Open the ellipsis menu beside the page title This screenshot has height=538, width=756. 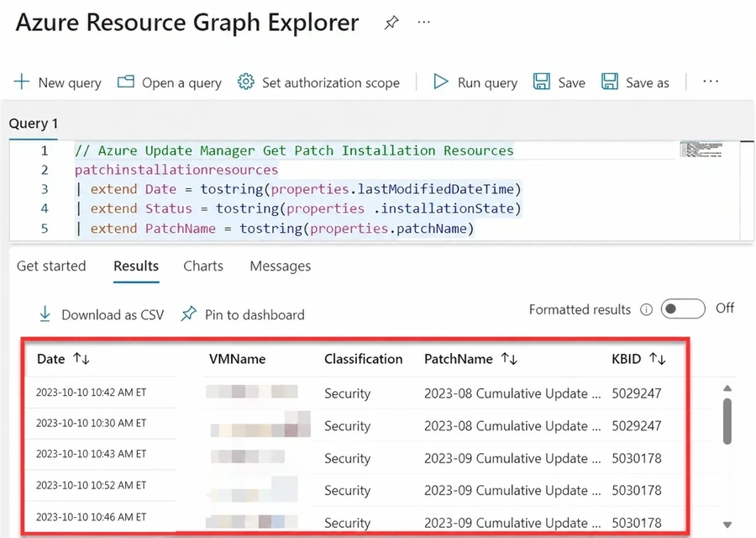click(424, 22)
